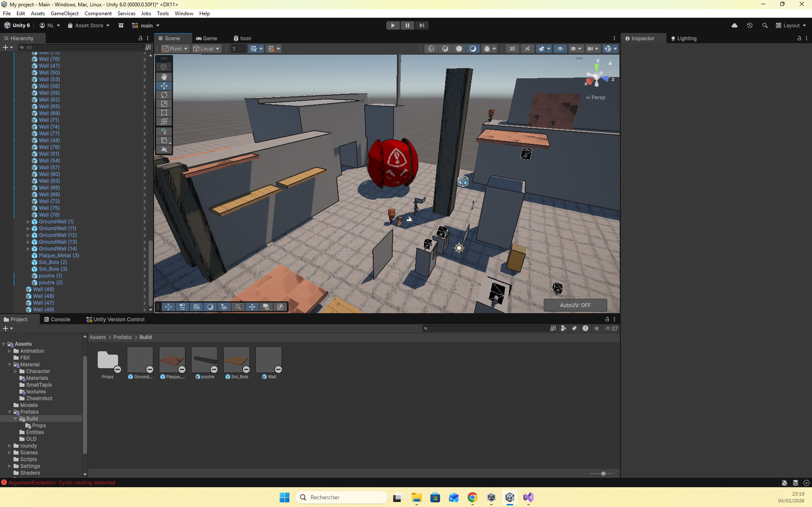Select the Rect tool
812x507 pixels.
pyautogui.click(x=164, y=113)
